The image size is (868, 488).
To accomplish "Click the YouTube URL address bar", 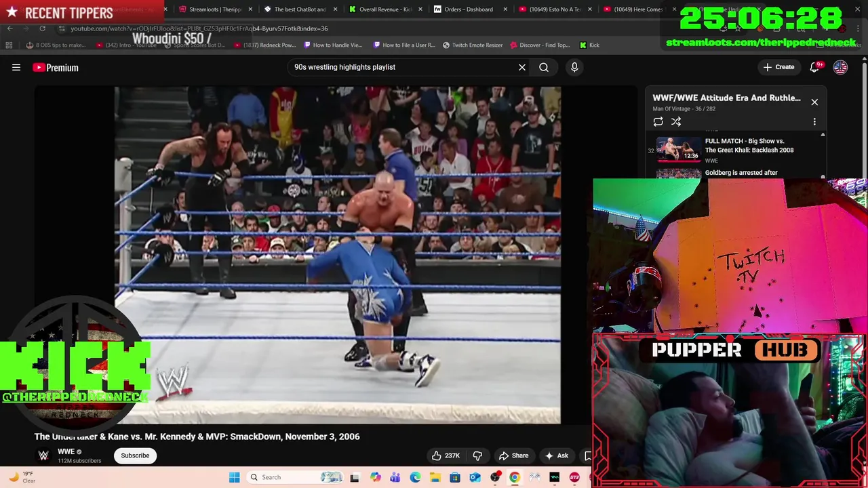I will pos(366,28).
